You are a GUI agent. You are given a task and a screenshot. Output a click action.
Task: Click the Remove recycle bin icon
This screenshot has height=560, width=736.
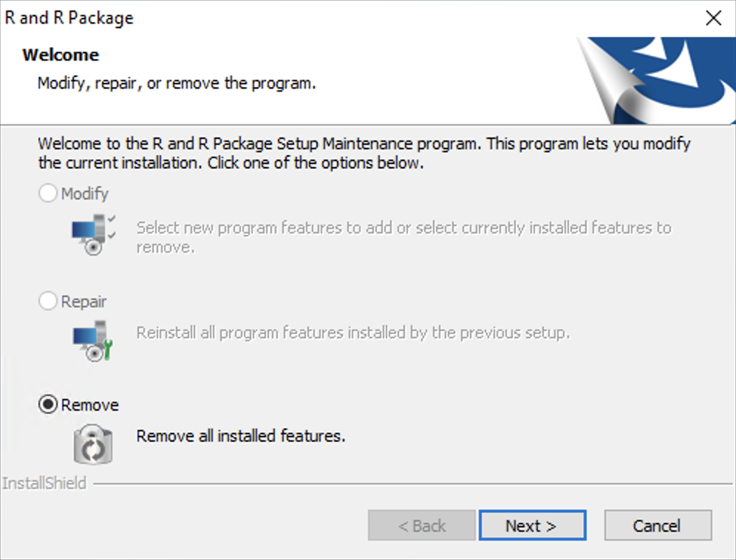coord(93,445)
